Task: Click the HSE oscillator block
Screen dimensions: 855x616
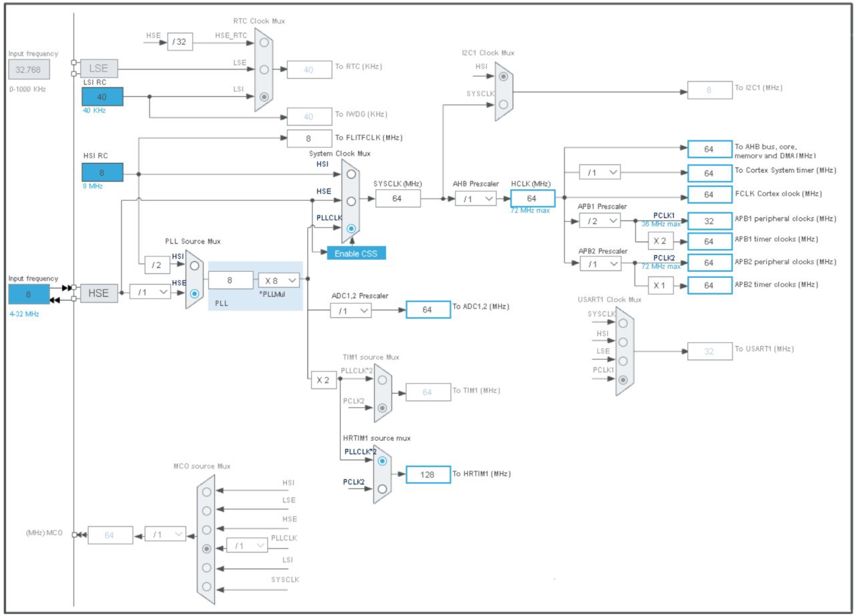Action: click(99, 293)
